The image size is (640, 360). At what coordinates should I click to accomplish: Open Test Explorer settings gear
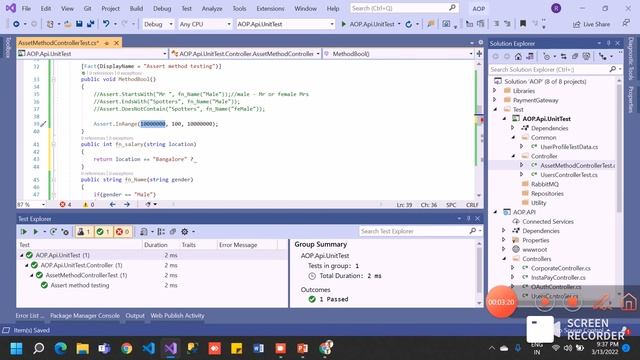click(184, 231)
